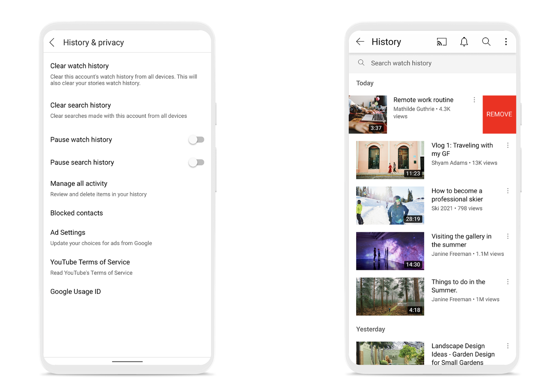
Task: Tap the red REMOVE button
Action: (499, 114)
